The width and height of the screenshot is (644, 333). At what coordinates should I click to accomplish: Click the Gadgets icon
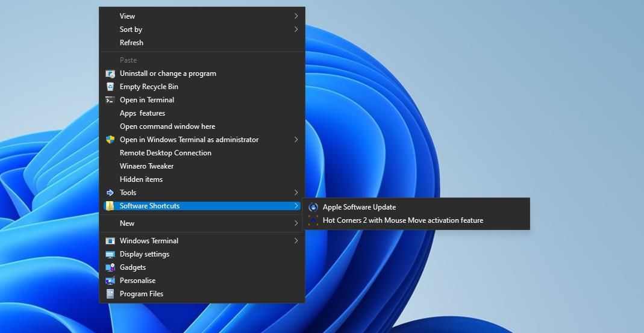coord(110,267)
